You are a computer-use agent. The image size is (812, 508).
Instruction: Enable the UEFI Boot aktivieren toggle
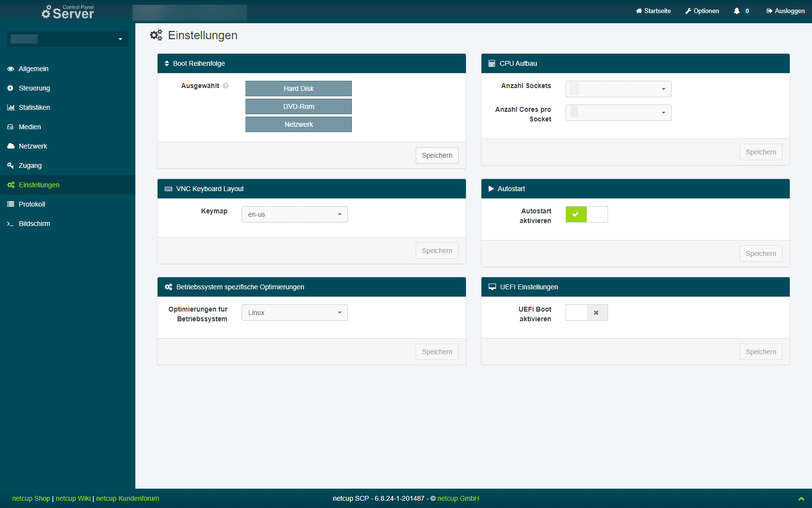(x=586, y=313)
